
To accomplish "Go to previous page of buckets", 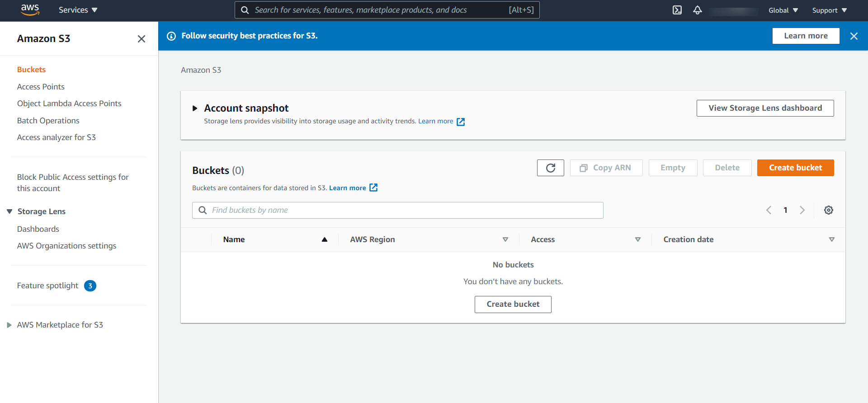I will (x=769, y=210).
